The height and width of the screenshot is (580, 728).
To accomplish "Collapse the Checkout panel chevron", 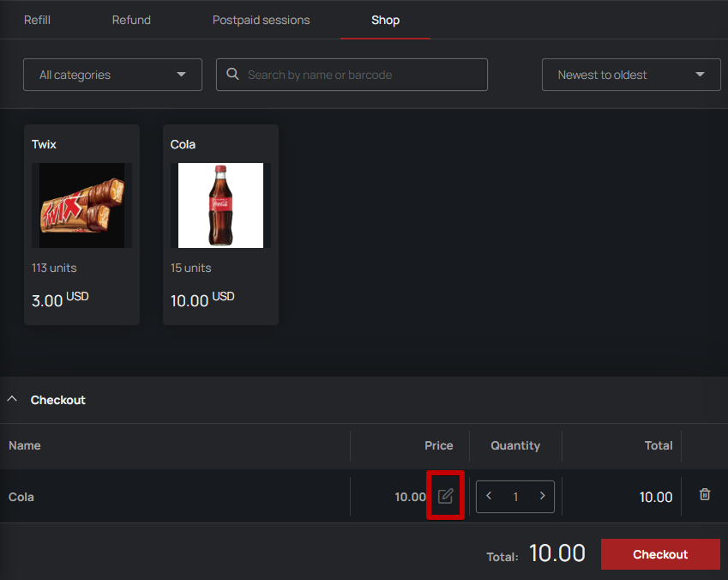I will (12, 399).
